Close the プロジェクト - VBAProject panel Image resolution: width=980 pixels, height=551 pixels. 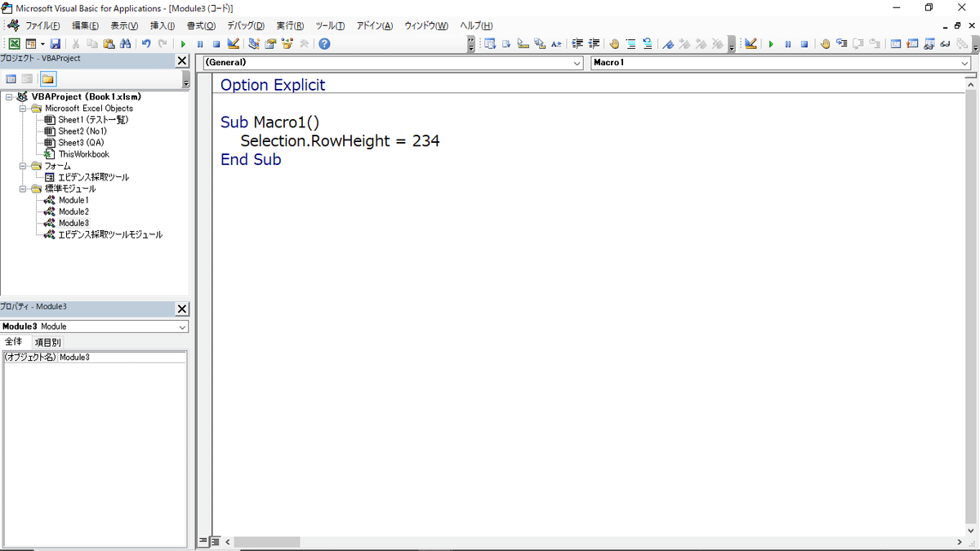[182, 60]
